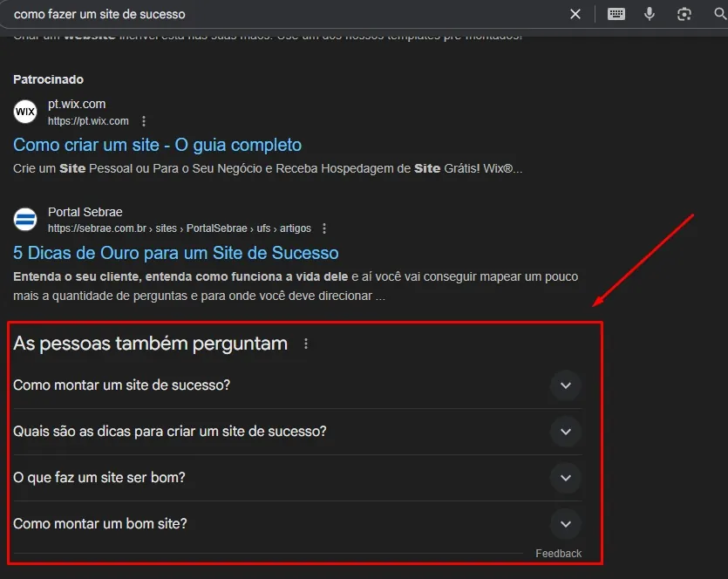The image size is (728, 579).
Task: Expand question Quais são as dicas para criar um site
Action: pos(566,432)
